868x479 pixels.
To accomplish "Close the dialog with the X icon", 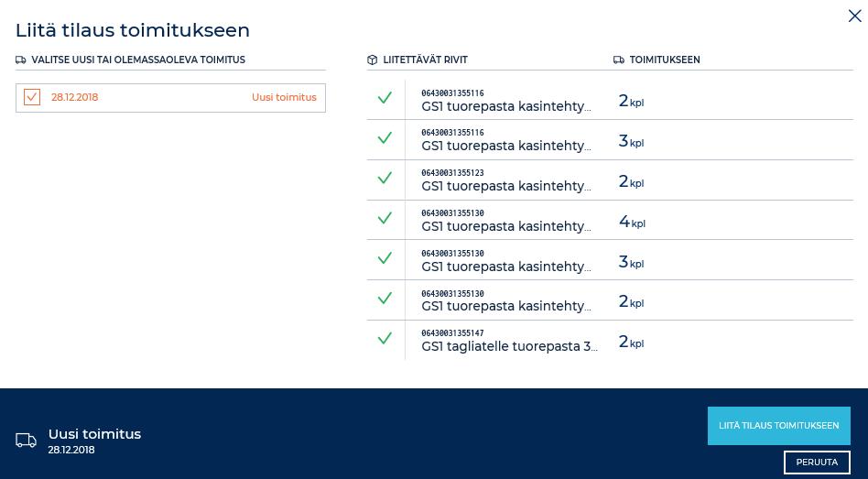I will tap(854, 16).
